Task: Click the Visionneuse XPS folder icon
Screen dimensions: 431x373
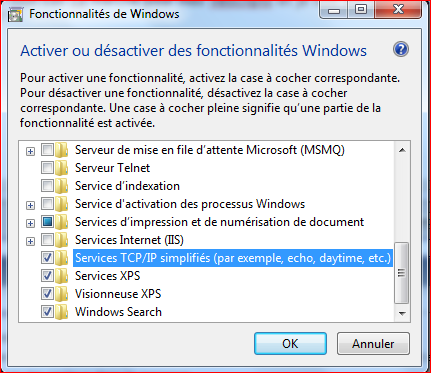Action: (x=62, y=294)
